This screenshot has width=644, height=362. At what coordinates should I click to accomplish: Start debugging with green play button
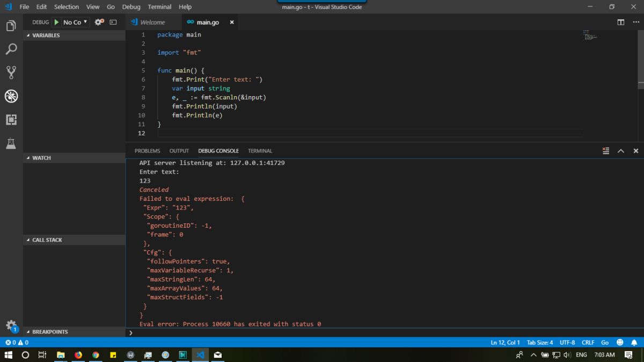point(55,22)
